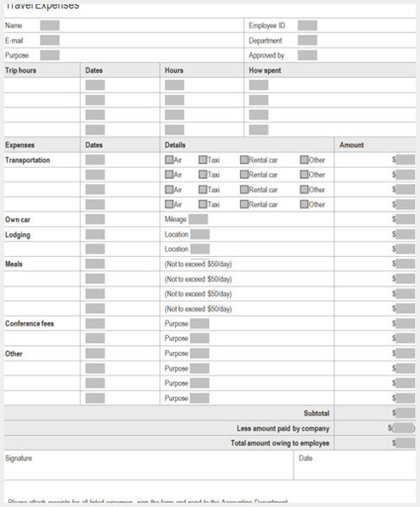Click the Subtotal amount field
Image resolution: width=420 pixels, height=507 pixels.
(406, 413)
